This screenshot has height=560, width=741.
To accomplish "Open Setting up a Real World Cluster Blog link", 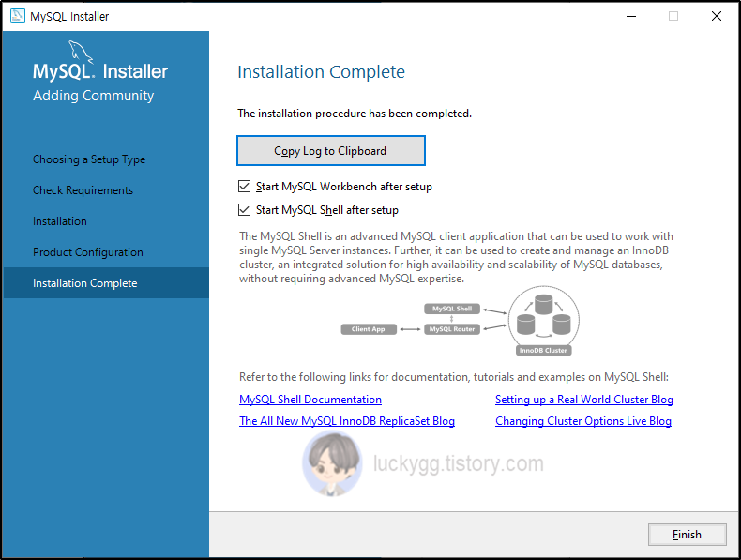I will pos(584,400).
